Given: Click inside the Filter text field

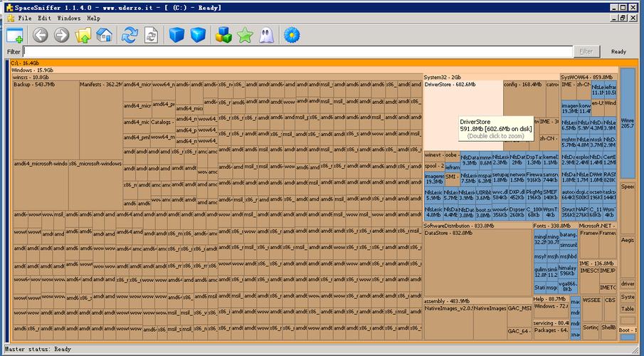Looking at the screenshot, I should click(x=297, y=52).
